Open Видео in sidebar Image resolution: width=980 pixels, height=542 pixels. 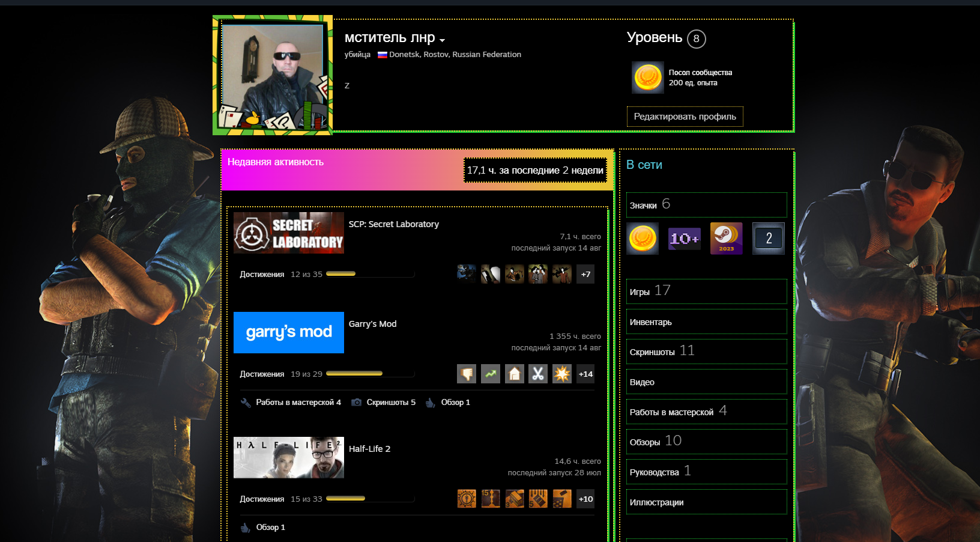click(x=706, y=382)
